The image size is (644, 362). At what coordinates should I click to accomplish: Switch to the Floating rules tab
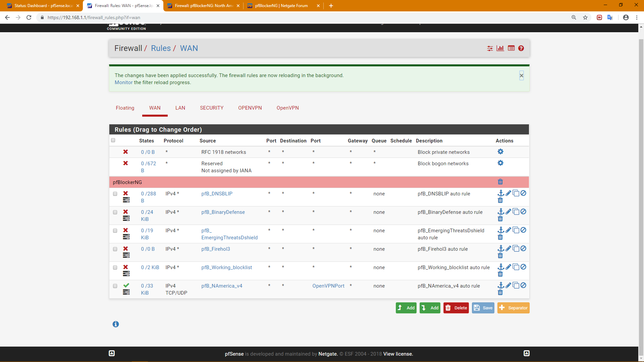[125, 108]
